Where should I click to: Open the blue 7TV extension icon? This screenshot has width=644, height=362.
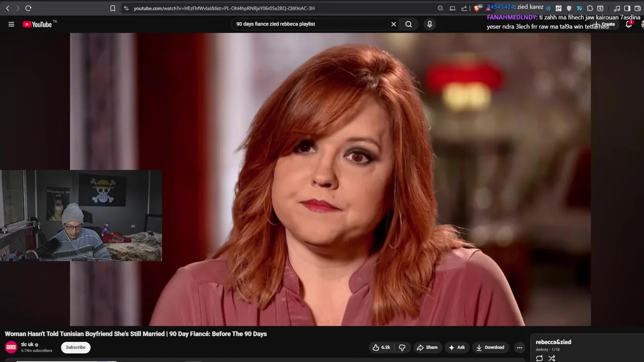[579, 9]
